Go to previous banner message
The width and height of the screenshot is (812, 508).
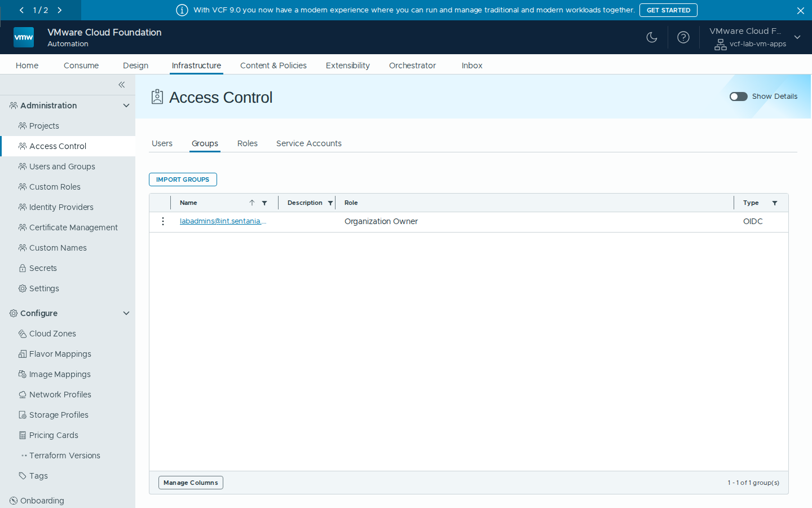coord(21,10)
